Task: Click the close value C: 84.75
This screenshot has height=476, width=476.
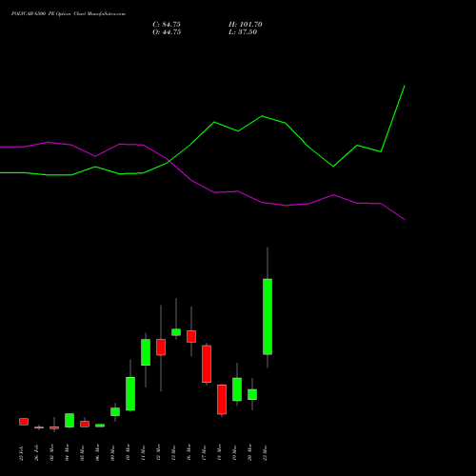Action: point(167,25)
